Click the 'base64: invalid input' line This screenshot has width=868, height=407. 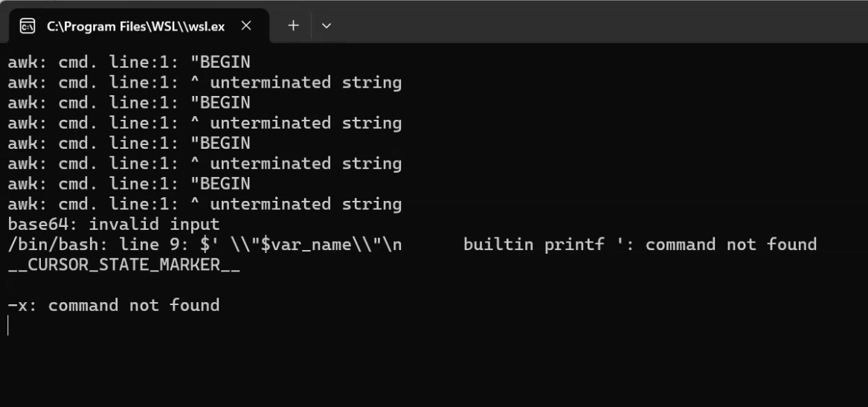[x=114, y=224]
